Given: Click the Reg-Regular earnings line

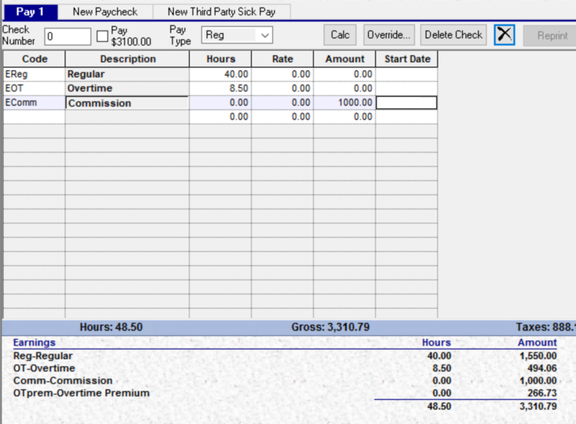Looking at the screenshot, I should 43,356.
